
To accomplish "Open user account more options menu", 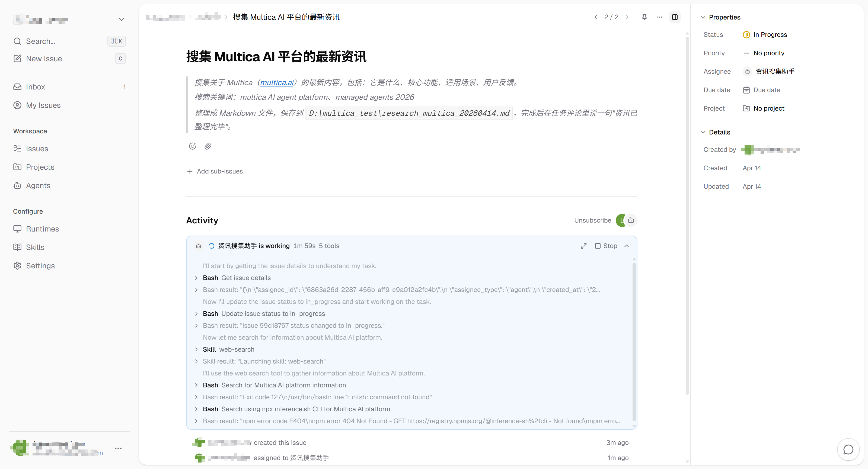I will pos(118,448).
